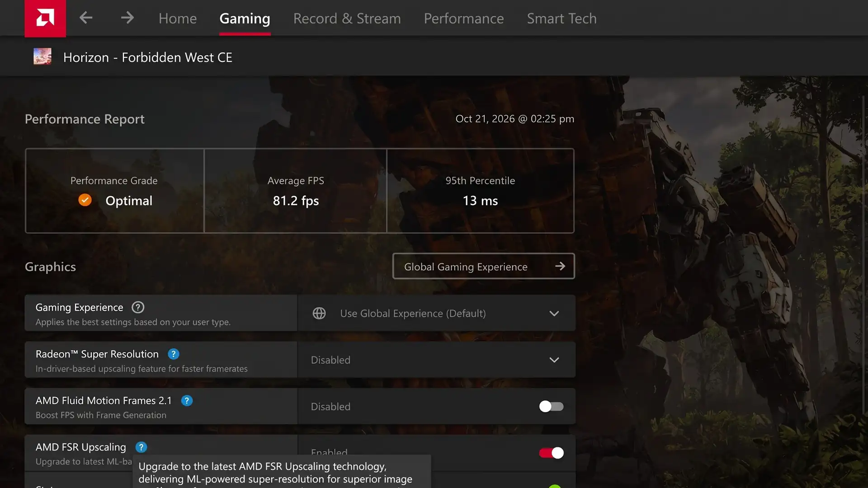The height and width of the screenshot is (488, 868).
Task: Select the Gaming tab
Action: 245,19
